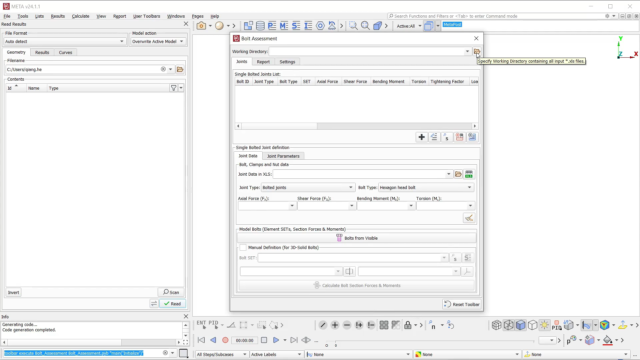Open the Calculate menu
The width and height of the screenshot is (640, 360).
pos(80,16)
